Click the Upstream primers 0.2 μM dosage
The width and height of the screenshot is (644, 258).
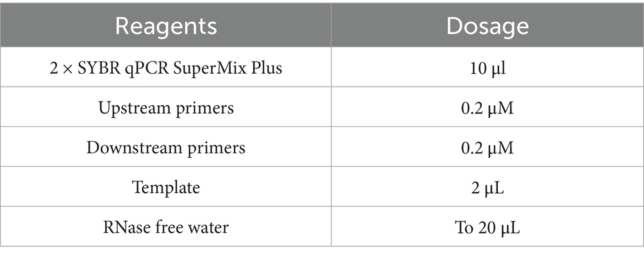[487, 108]
